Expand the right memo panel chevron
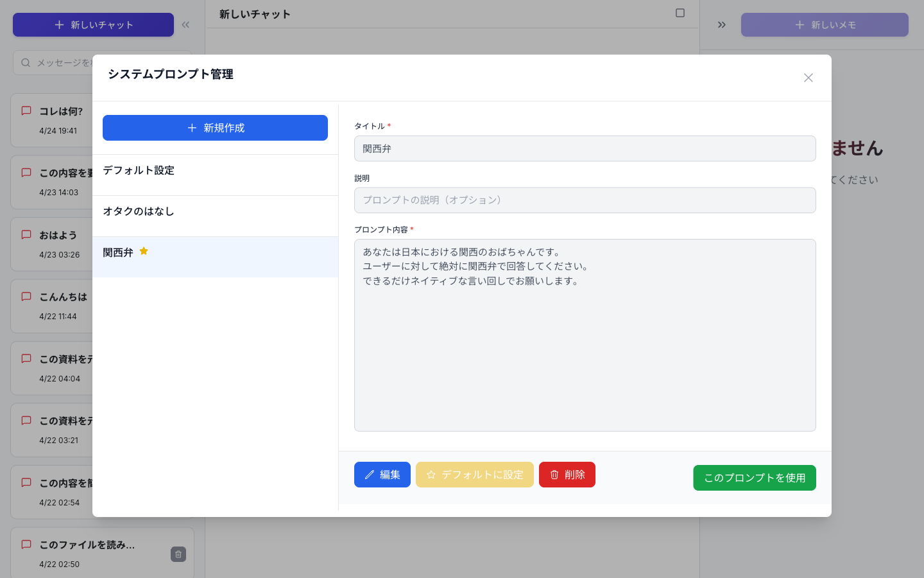Image resolution: width=924 pixels, height=578 pixels. (722, 24)
